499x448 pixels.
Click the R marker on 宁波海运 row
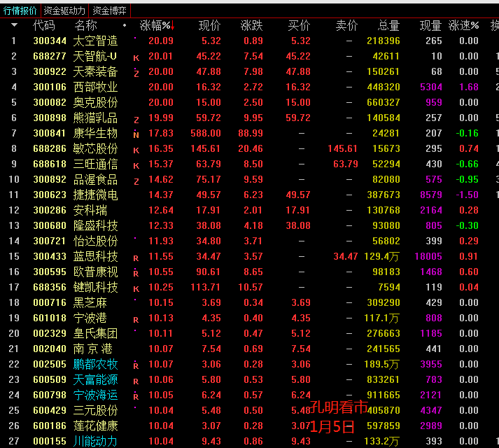coord(136,396)
